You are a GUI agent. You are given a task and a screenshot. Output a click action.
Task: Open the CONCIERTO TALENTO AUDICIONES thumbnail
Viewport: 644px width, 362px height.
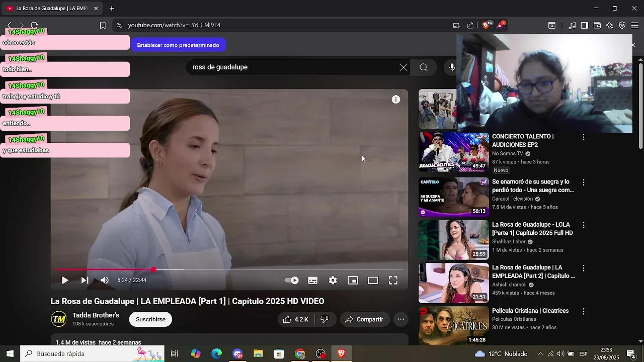(x=454, y=152)
